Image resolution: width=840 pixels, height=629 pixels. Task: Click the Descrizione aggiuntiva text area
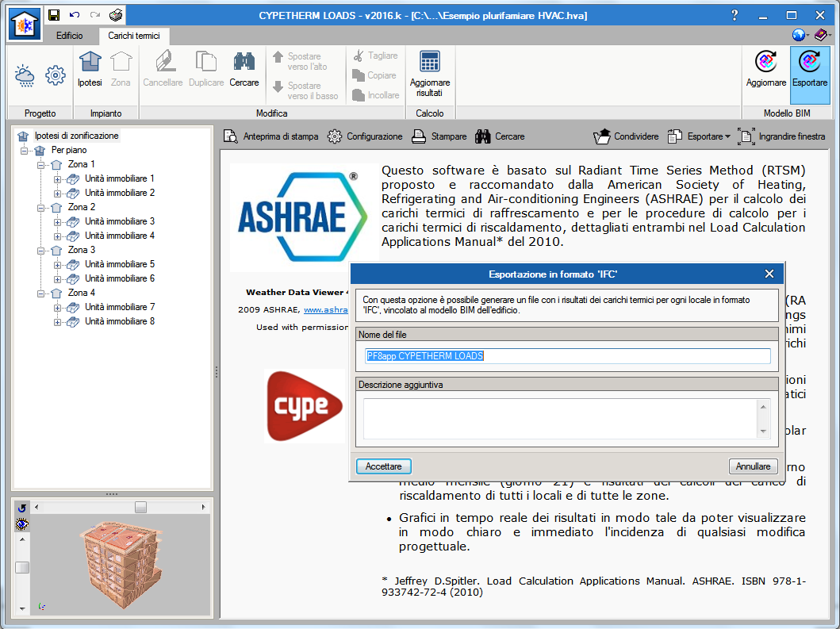pos(561,419)
